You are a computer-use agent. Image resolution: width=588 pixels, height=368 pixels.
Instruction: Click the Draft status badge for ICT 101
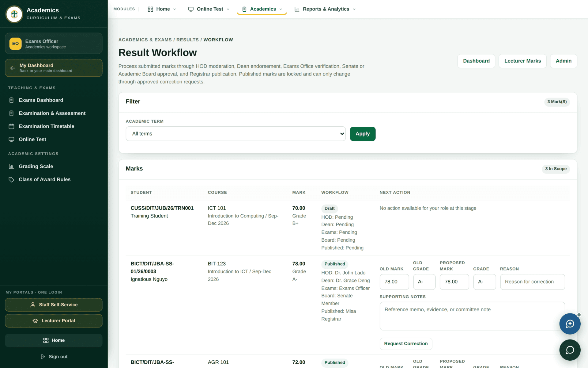[330, 209]
